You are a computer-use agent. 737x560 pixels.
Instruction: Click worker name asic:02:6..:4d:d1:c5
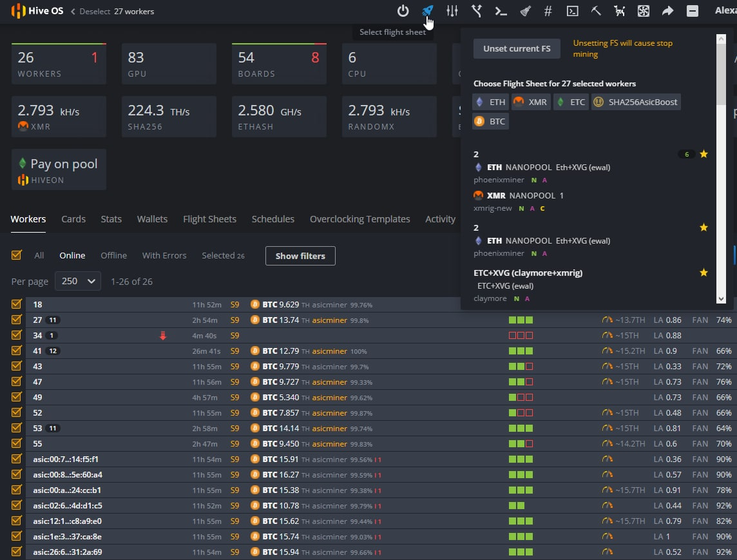click(x=68, y=505)
